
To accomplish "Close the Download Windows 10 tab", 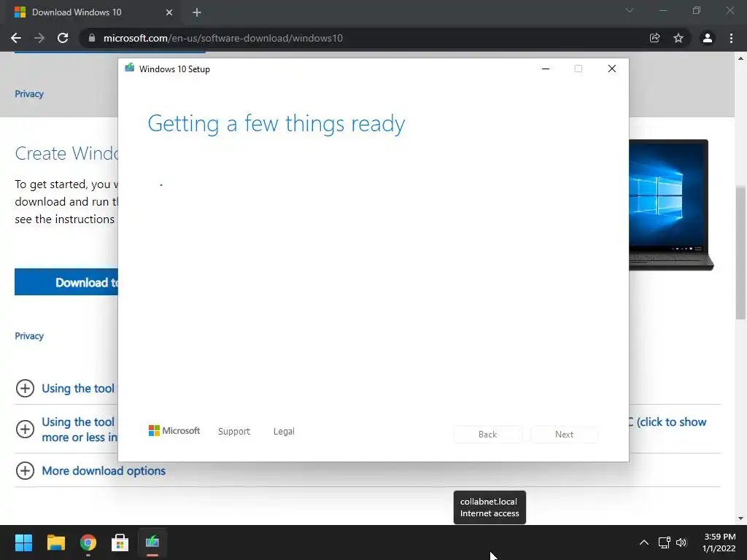I will pyautogui.click(x=169, y=12).
